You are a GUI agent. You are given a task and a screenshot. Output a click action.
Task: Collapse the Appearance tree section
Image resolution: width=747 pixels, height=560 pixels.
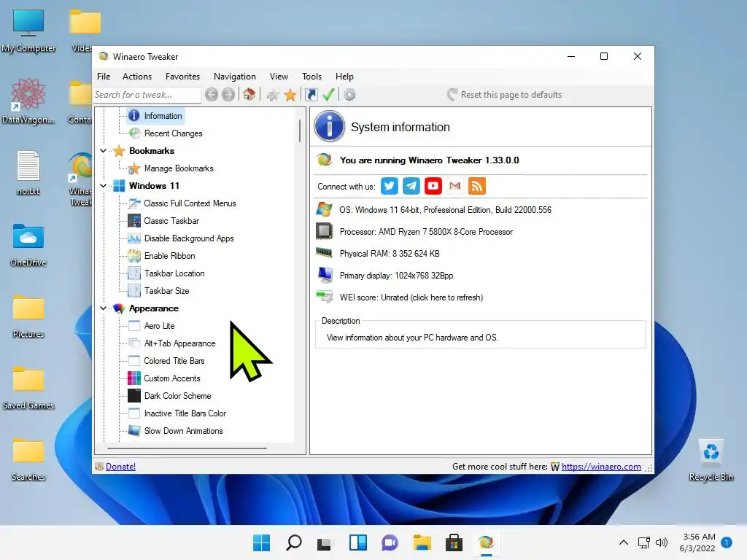coord(104,308)
